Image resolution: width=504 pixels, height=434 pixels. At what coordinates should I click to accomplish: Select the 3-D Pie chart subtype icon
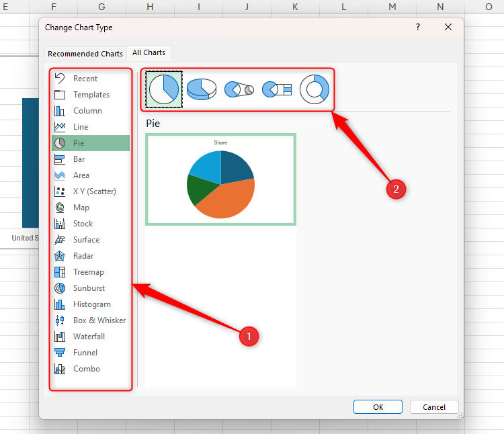(x=201, y=89)
